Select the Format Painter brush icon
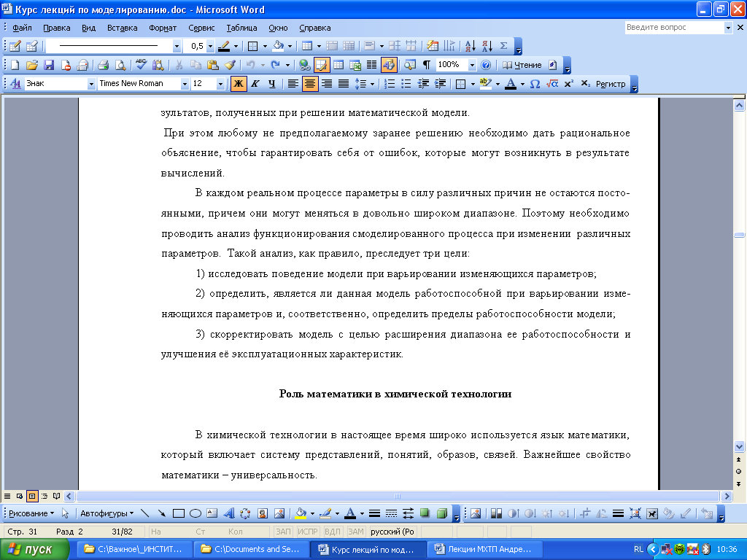The height and width of the screenshot is (560, 747). [230, 65]
